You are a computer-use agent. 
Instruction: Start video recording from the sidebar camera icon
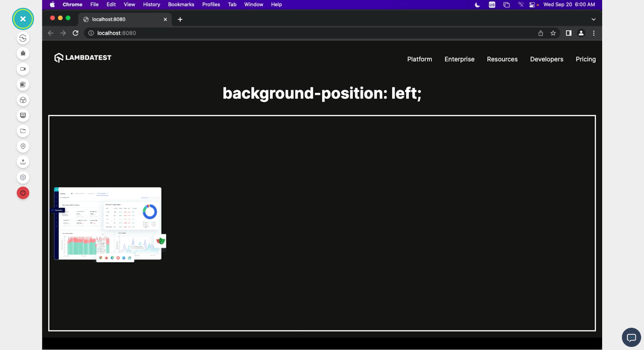tap(23, 69)
